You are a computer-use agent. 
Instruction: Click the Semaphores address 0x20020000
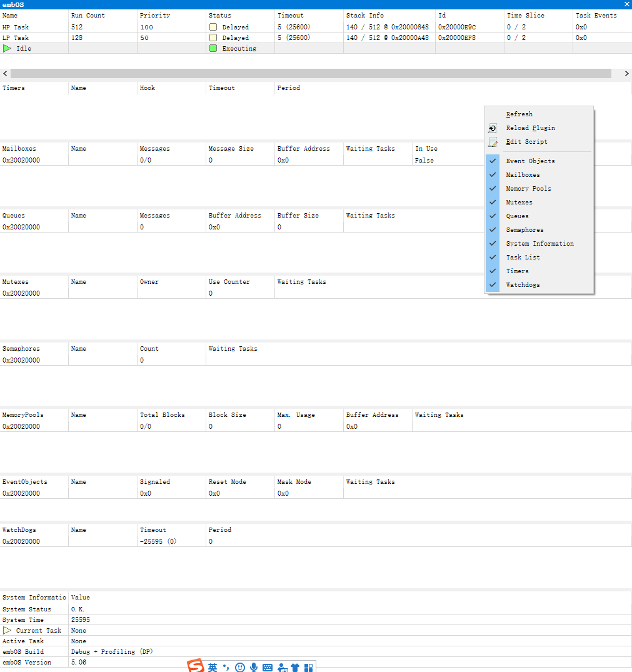tap(21, 361)
